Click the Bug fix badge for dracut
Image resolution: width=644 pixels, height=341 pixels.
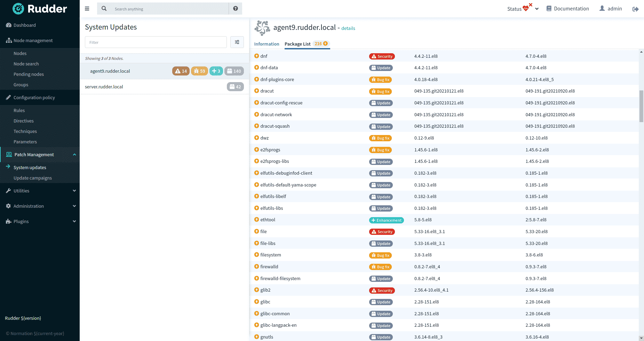point(381,92)
